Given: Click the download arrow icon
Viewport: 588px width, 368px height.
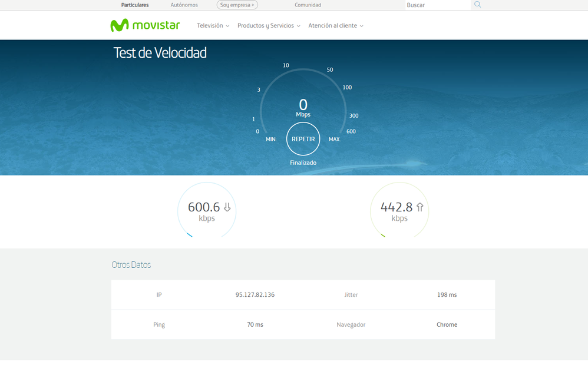Looking at the screenshot, I should 227,207.
